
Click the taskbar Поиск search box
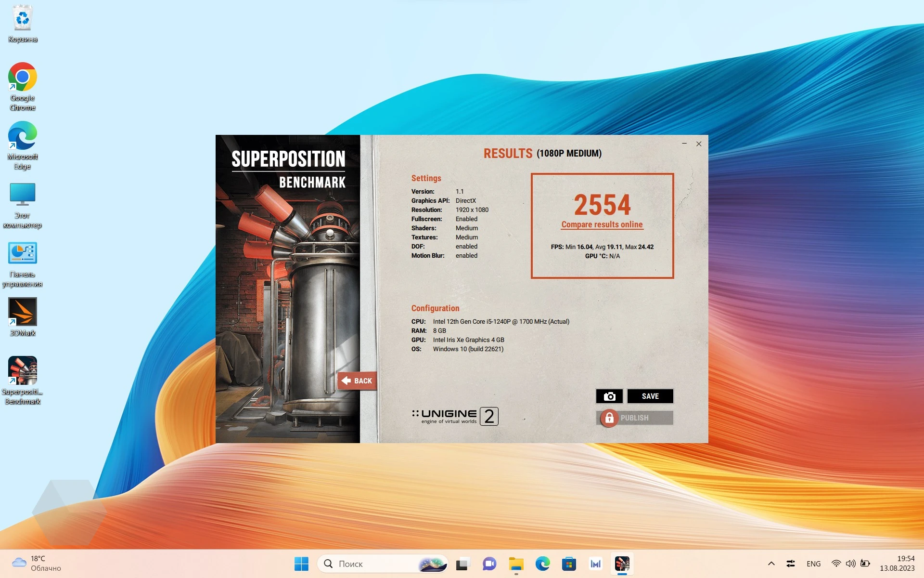click(x=383, y=564)
